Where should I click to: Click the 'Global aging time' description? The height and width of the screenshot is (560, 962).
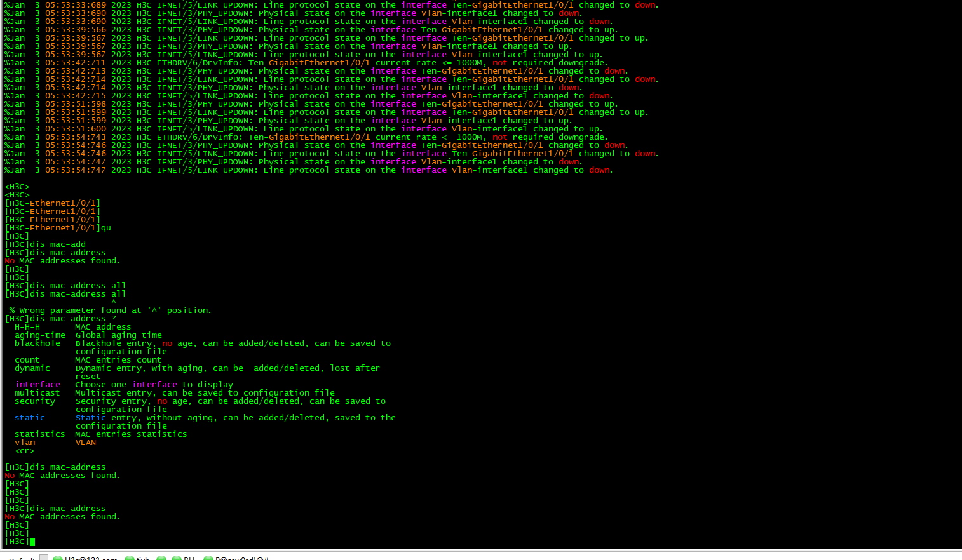(x=119, y=335)
